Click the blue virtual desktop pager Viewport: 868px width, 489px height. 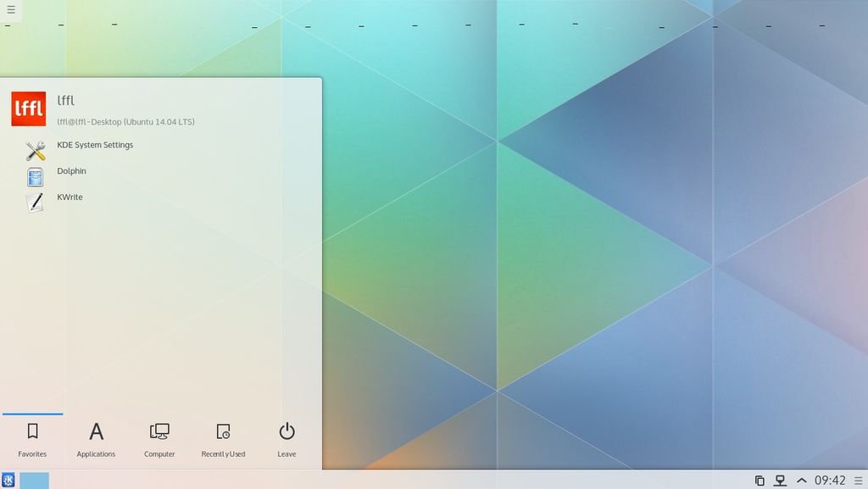click(34, 481)
